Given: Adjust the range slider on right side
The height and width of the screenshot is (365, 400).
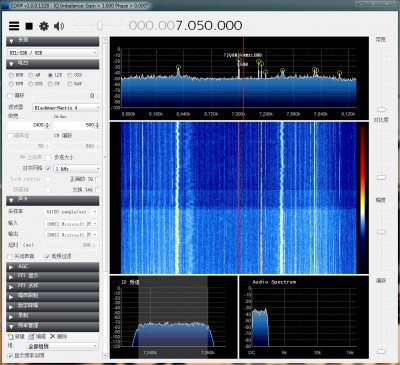Looking at the screenshot, I should point(381,232).
